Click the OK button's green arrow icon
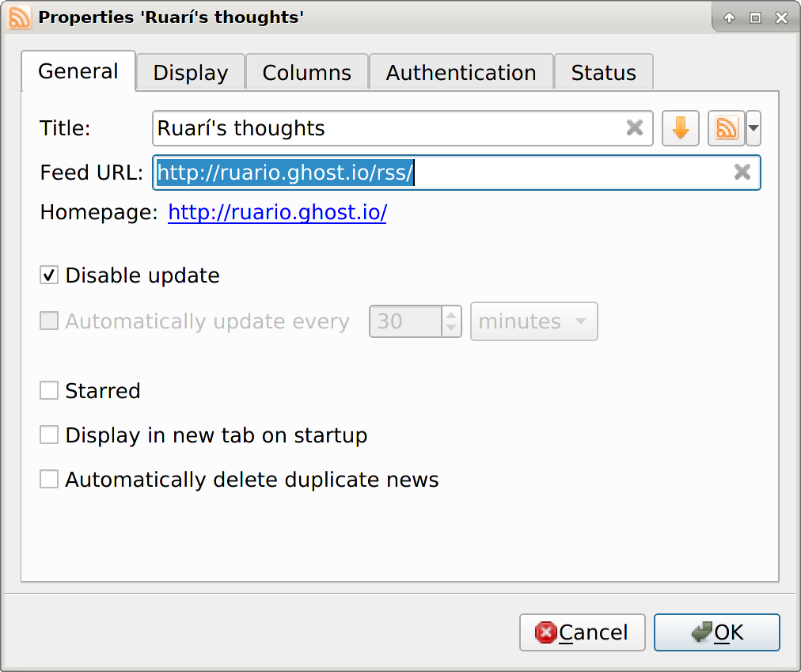 coord(701,632)
